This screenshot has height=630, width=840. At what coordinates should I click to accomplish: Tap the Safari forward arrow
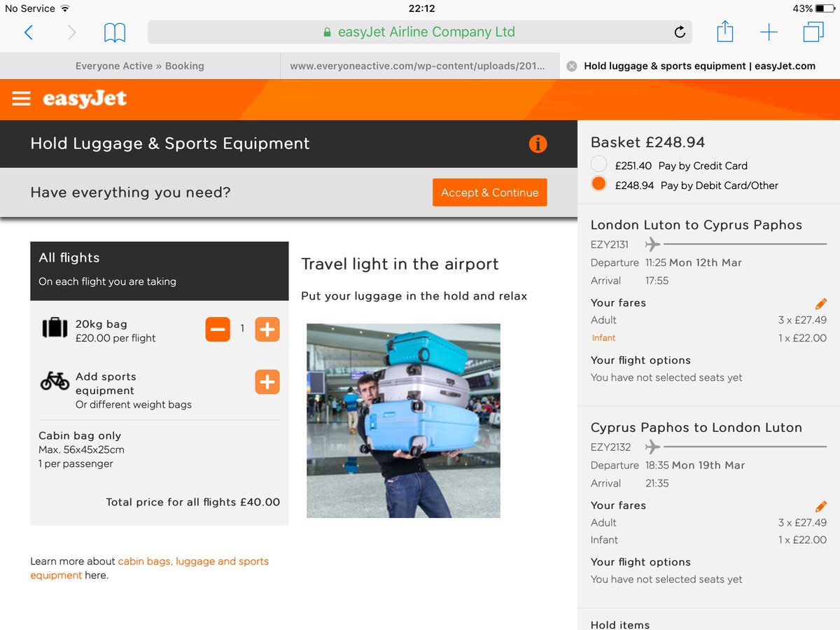71,32
